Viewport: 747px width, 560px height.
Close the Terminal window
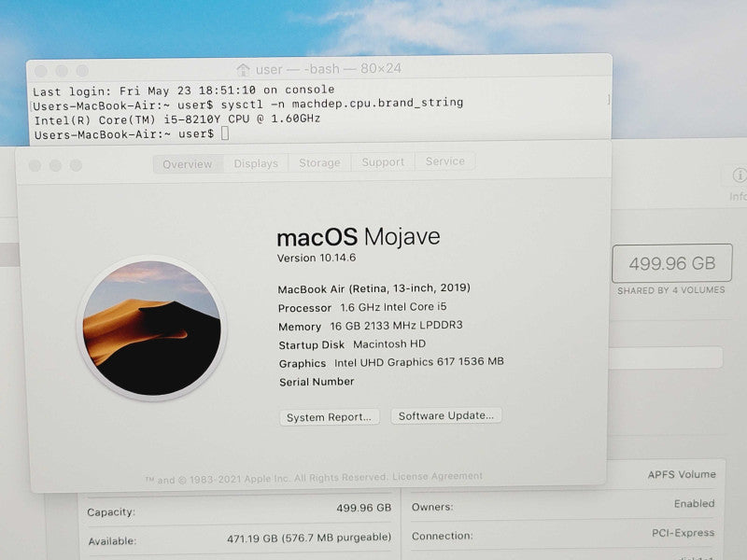[41, 72]
